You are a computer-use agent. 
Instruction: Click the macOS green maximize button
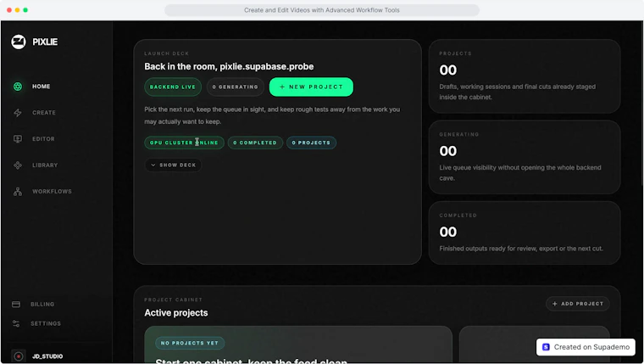pos(25,10)
